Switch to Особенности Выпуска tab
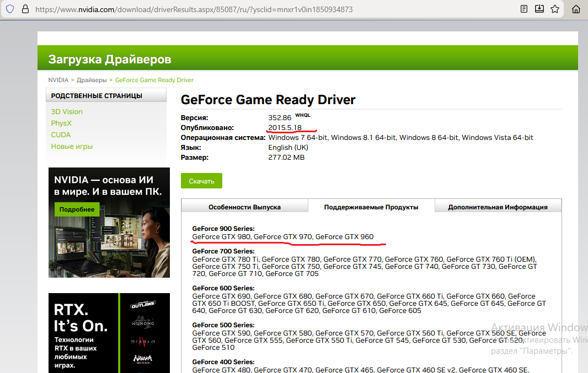 (244, 207)
